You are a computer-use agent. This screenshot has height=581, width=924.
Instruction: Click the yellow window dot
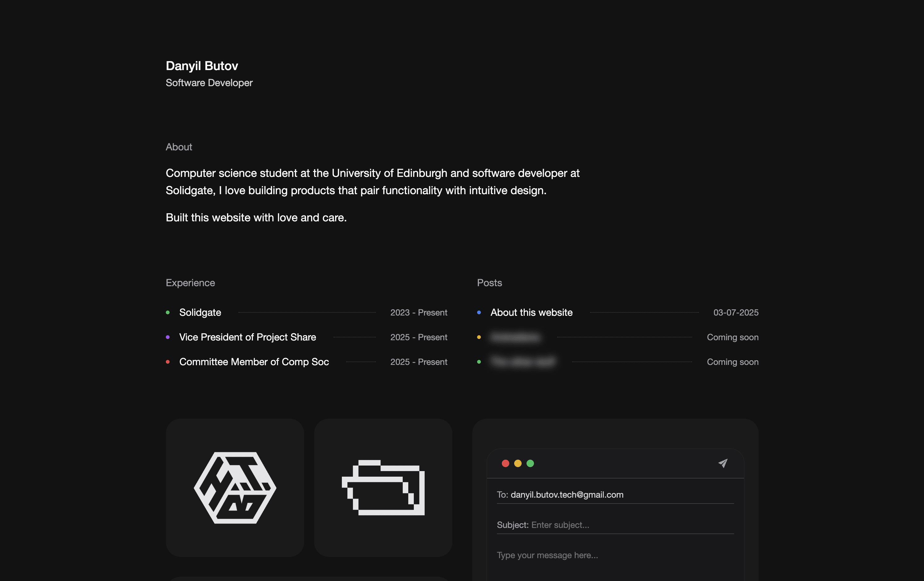pyautogui.click(x=518, y=463)
